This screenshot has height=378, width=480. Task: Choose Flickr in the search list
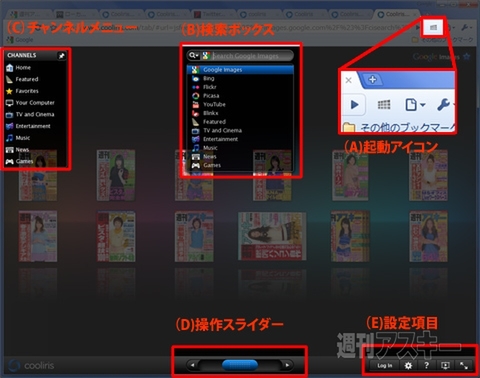click(x=240, y=87)
